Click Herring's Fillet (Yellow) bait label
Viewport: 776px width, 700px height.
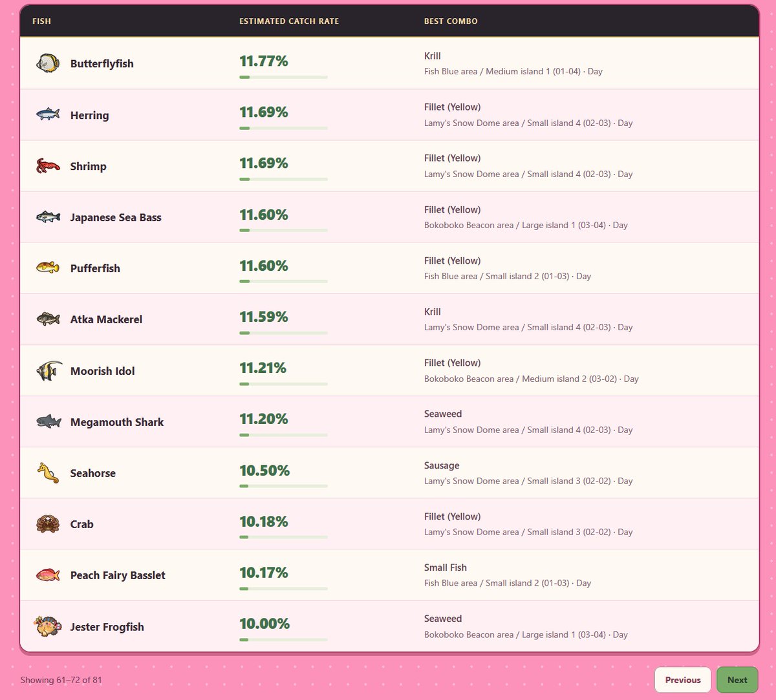[453, 107]
